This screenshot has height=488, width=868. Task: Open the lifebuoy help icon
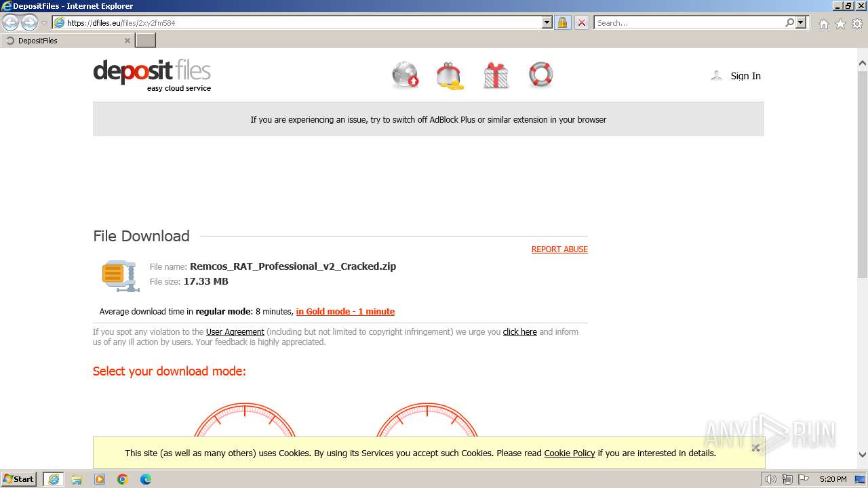(540, 75)
